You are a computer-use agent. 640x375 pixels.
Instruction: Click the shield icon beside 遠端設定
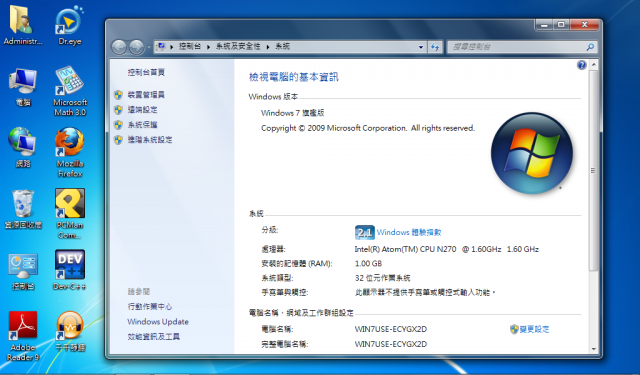click(118, 110)
